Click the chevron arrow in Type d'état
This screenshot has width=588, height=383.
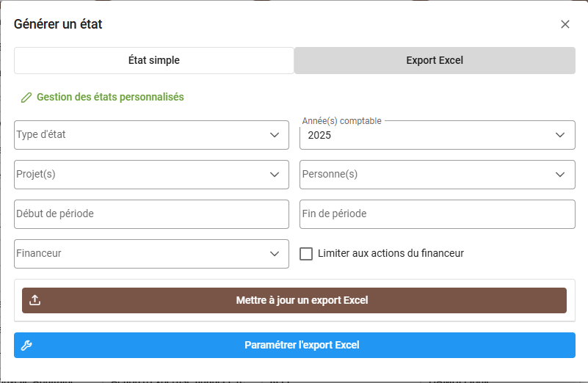coord(275,135)
